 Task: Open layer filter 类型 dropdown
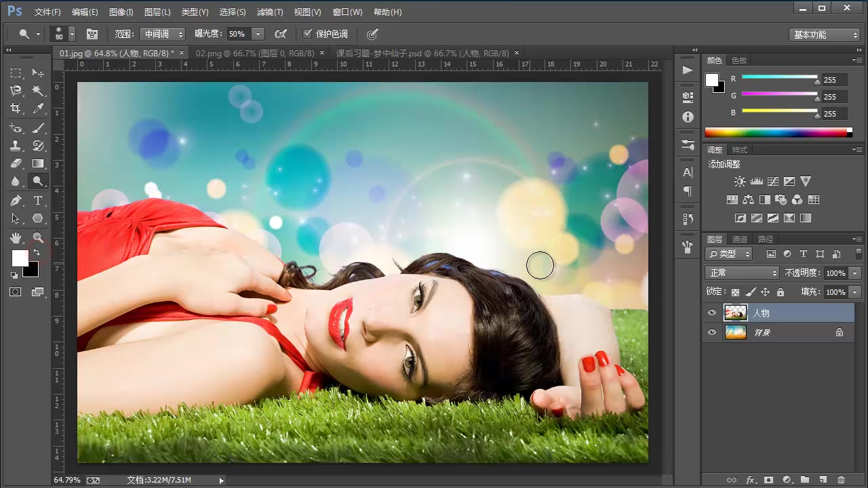tap(730, 253)
